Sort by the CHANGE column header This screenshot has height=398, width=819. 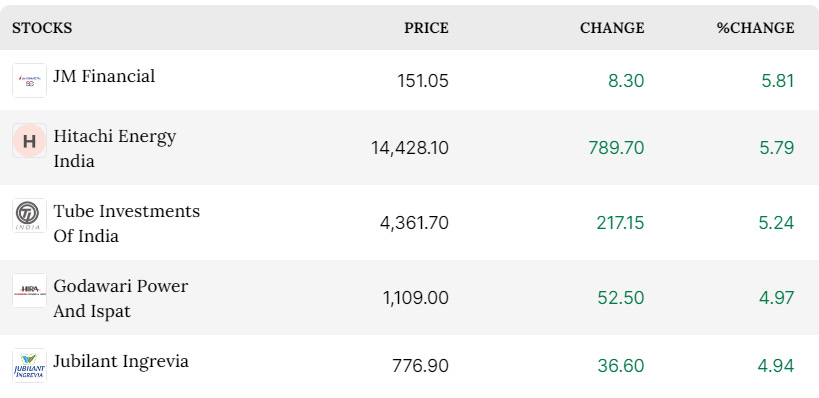[x=612, y=28]
